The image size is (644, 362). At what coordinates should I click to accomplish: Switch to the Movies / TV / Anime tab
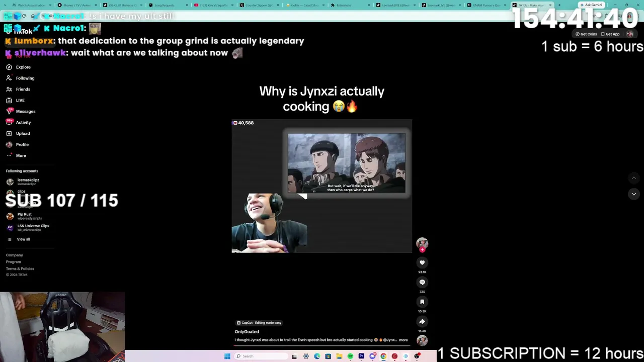coord(76,5)
